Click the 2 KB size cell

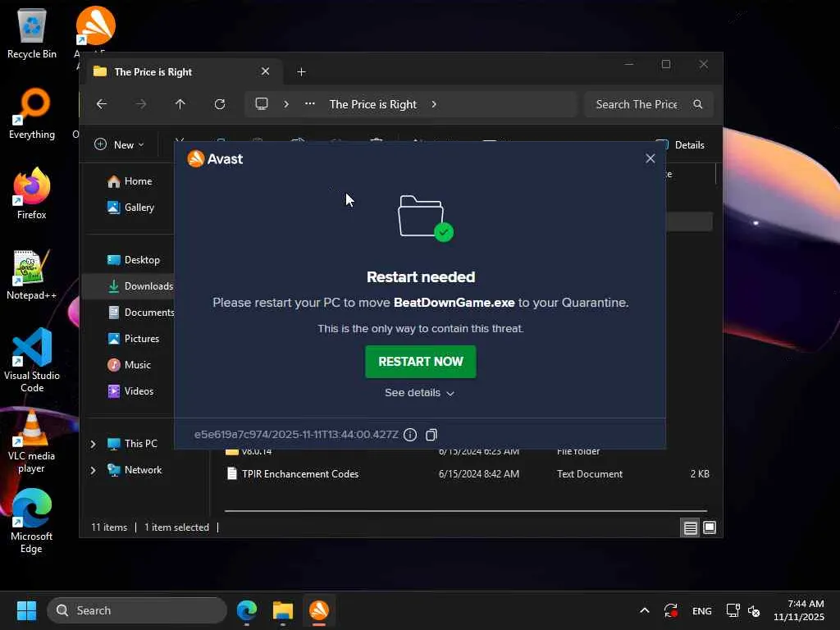click(700, 474)
